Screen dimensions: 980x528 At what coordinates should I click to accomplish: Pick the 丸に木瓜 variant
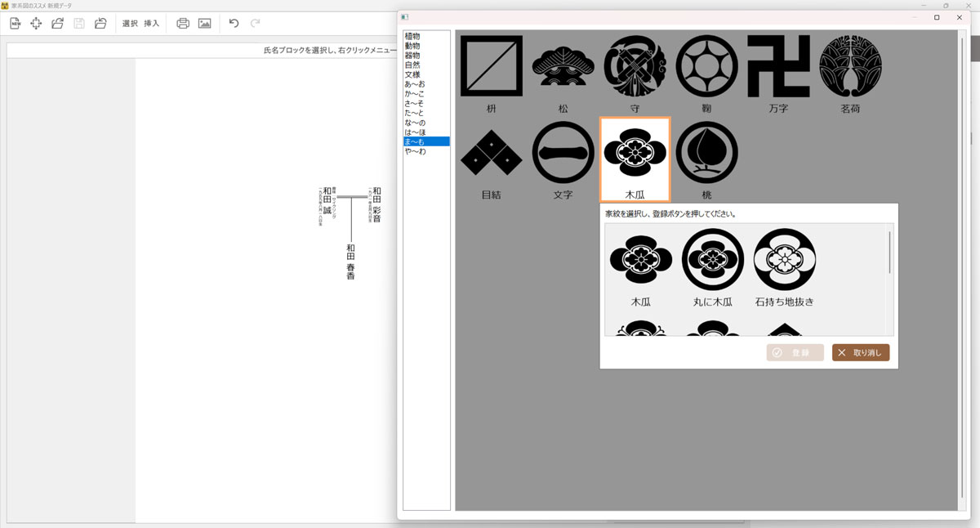[713, 267]
